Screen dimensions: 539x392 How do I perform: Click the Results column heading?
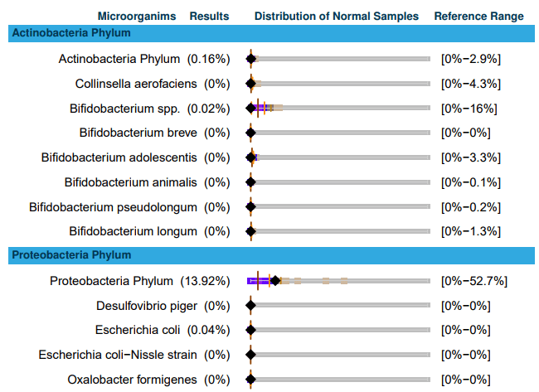(209, 16)
